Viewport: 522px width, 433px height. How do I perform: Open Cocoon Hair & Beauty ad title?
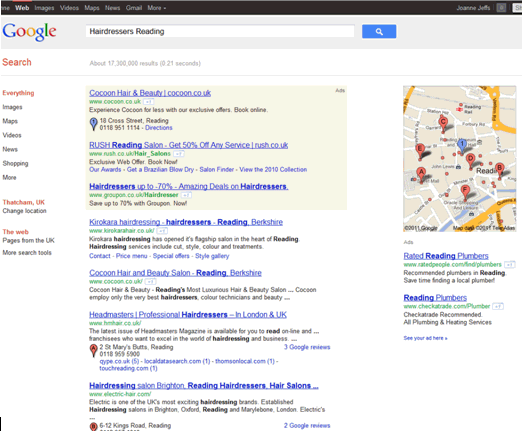(x=150, y=93)
